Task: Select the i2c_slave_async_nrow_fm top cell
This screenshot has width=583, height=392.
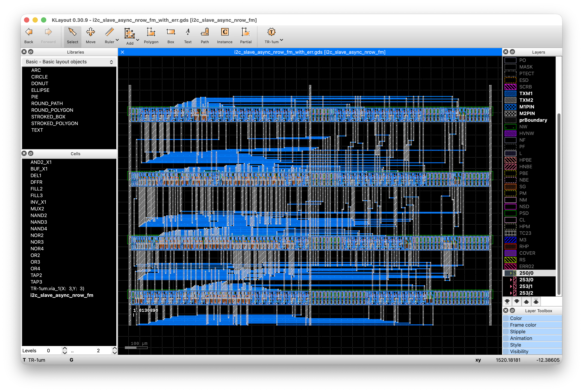Action: point(62,295)
